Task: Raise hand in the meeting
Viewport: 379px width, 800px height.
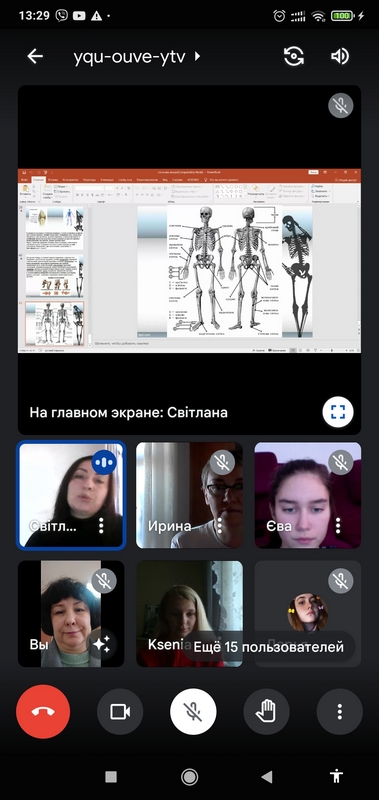Action: [x=267, y=711]
